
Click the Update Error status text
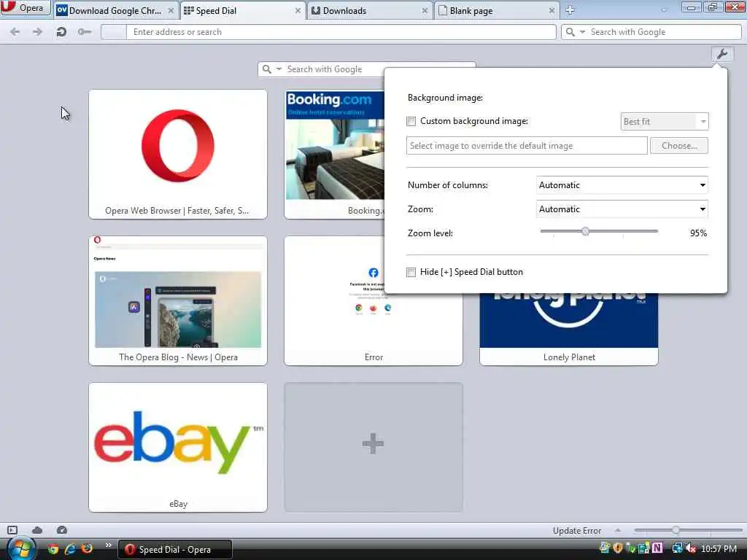pyautogui.click(x=576, y=531)
